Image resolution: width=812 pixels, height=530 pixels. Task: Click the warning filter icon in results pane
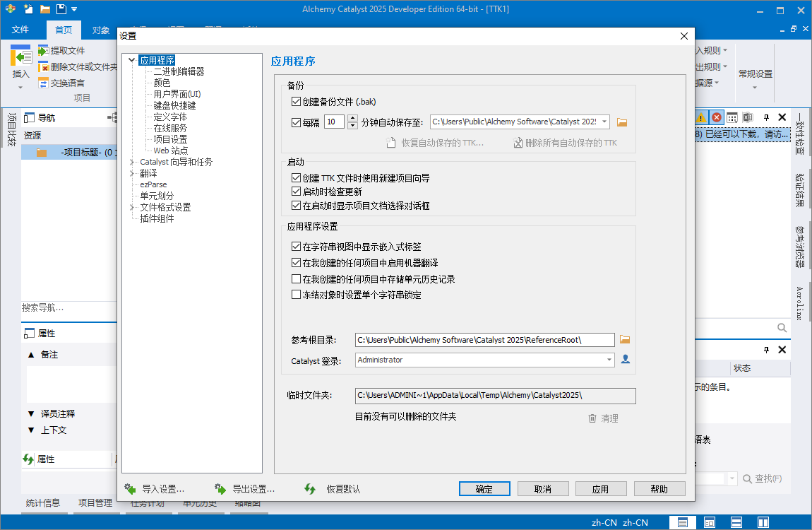pos(700,117)
